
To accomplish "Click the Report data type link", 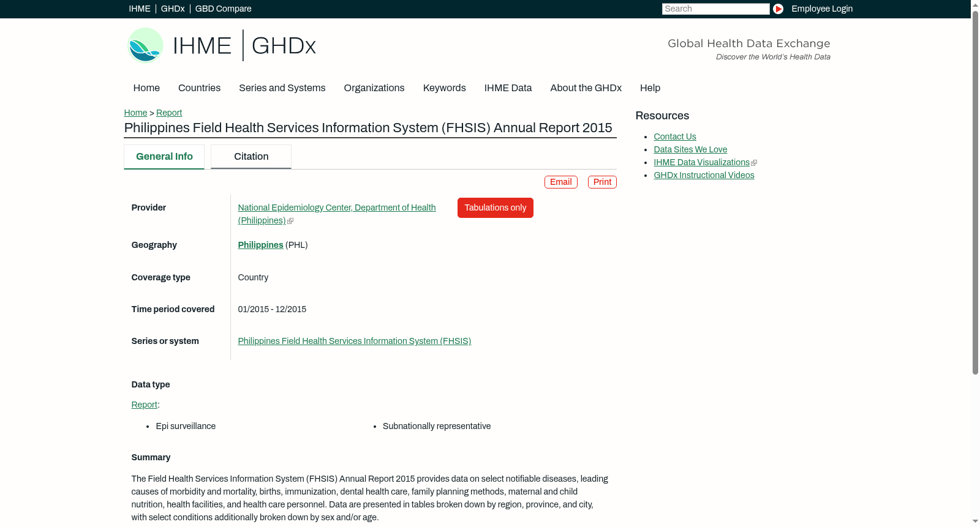I will (144, 405).
